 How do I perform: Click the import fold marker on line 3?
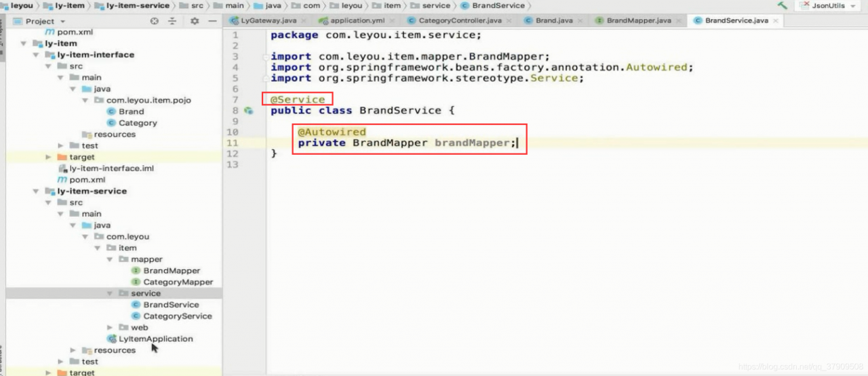[x=266, y=56]
